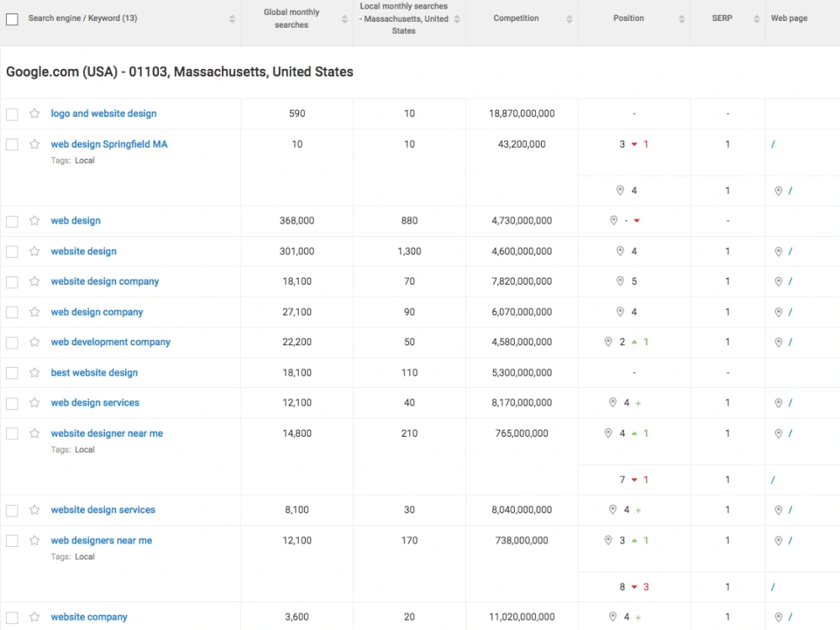This screenshot has width=840, height=630.
Task: Check the 'website company' row checkbox
Action: pyautogui.click(x=12, y=617)
